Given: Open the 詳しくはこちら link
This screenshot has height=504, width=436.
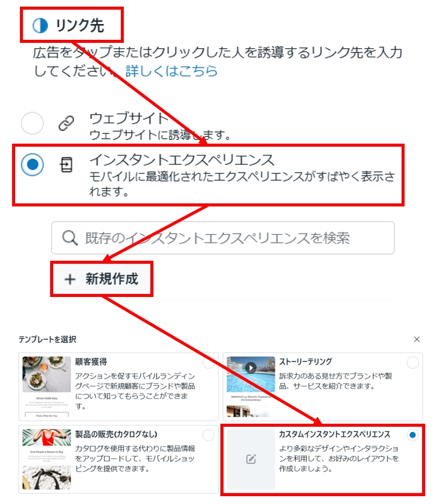Looking at the screenshot, I should [x=172, y=71].
